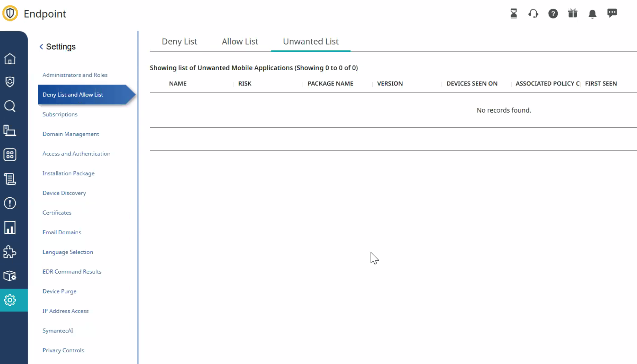Open the headset support icon
Image resolution: width=637 pixels, height=364 pixels.
click(x=533, y=14)
